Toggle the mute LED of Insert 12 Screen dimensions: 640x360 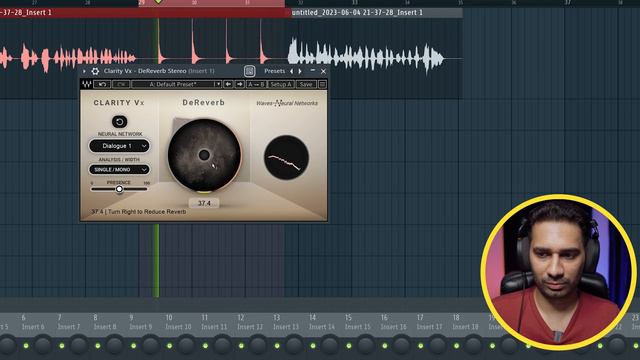coord(241,346)
